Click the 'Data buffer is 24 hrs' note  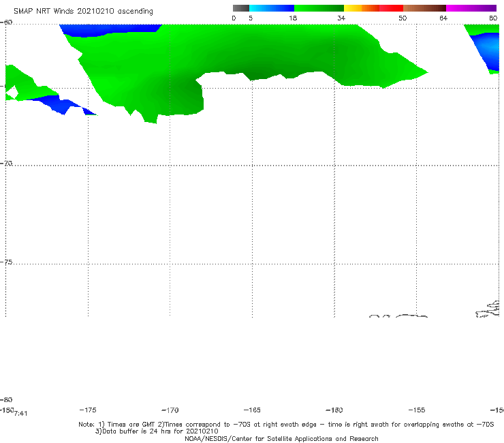pos(157,431)
